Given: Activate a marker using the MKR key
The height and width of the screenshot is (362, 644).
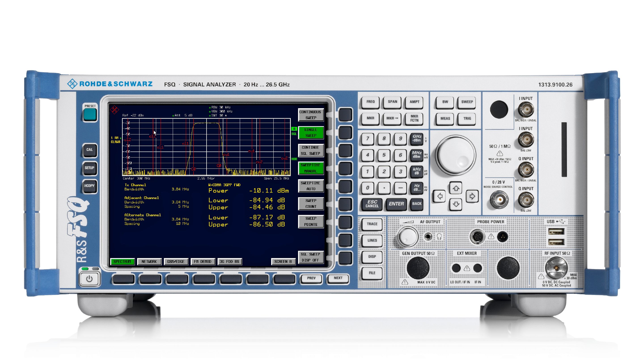Looking at the screenshot, I should (370, 119).
